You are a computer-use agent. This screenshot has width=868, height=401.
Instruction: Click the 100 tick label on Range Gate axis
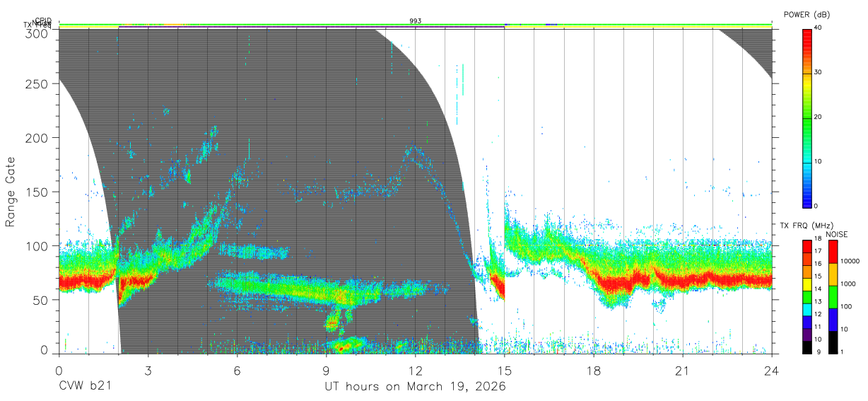click(37, 245)
